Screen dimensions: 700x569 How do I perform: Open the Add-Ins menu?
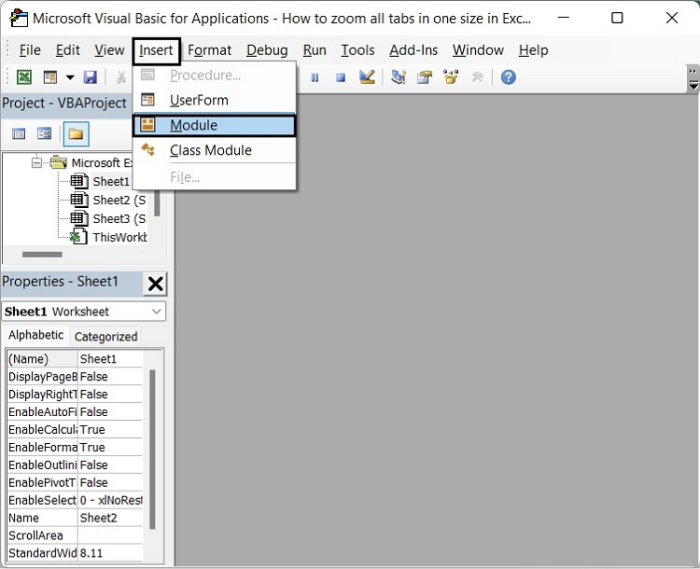413,50
